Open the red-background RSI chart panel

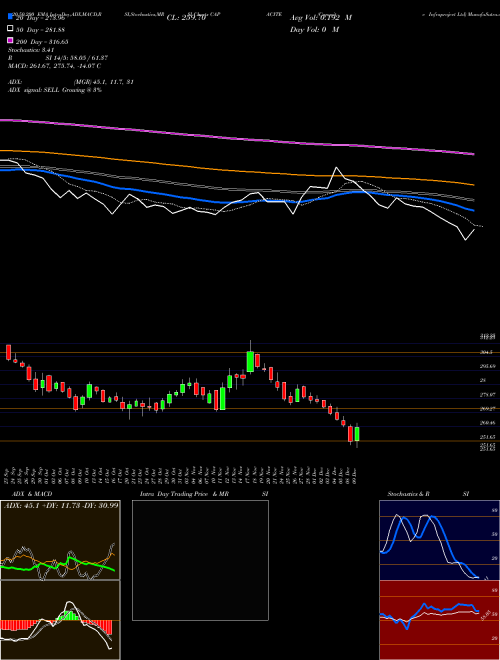tap(439, 620)
